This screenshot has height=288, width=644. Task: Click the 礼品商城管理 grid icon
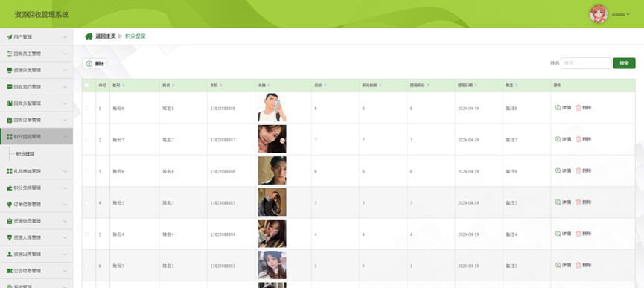[x=10, y=171]
